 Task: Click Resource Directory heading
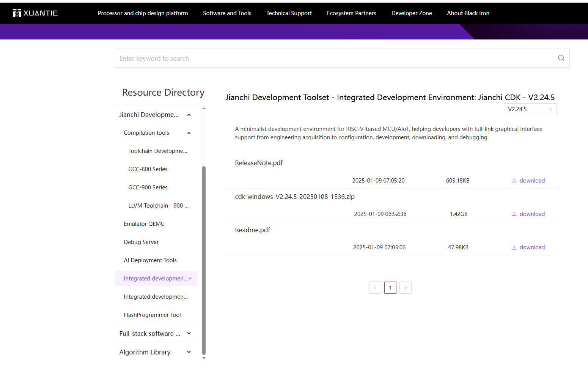(x=163, y=93)
